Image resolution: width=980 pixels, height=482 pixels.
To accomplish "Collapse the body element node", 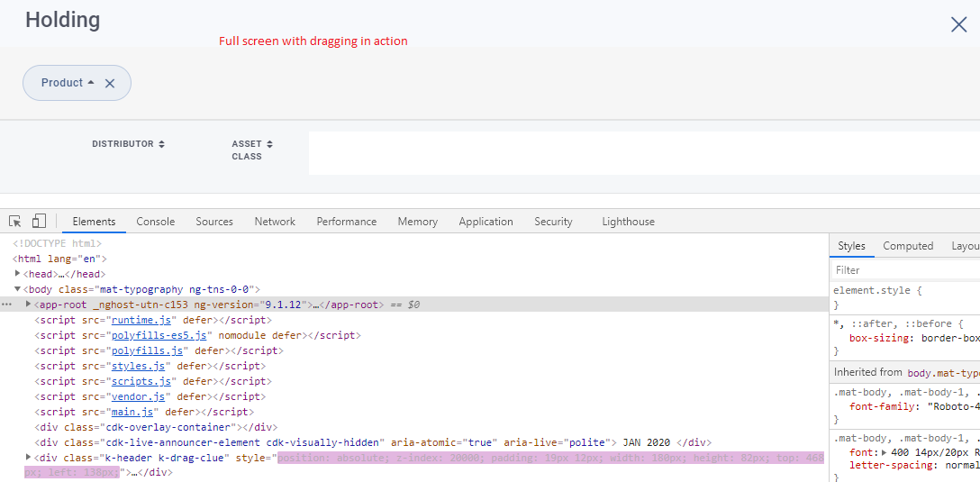I will [x=18, y=289].
